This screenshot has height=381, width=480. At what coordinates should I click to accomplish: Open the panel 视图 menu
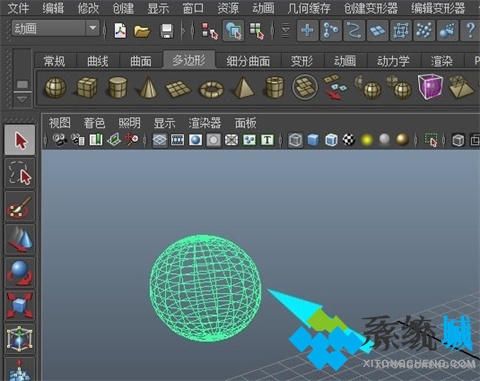click(60, 123)
